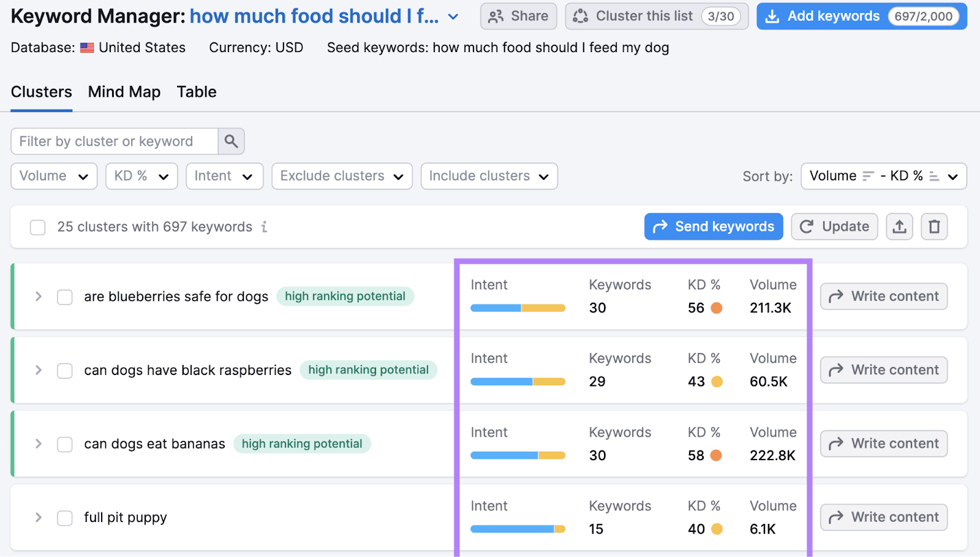Viewport: 980px width, 557px height.
Task: Click Cluster this list button
Action: click(656, 17)
